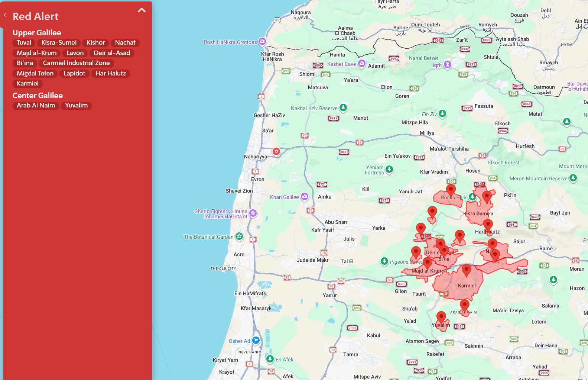The image size is (588, 380).
Task: Choose the Nachaf alert chip
Action: 125,43
